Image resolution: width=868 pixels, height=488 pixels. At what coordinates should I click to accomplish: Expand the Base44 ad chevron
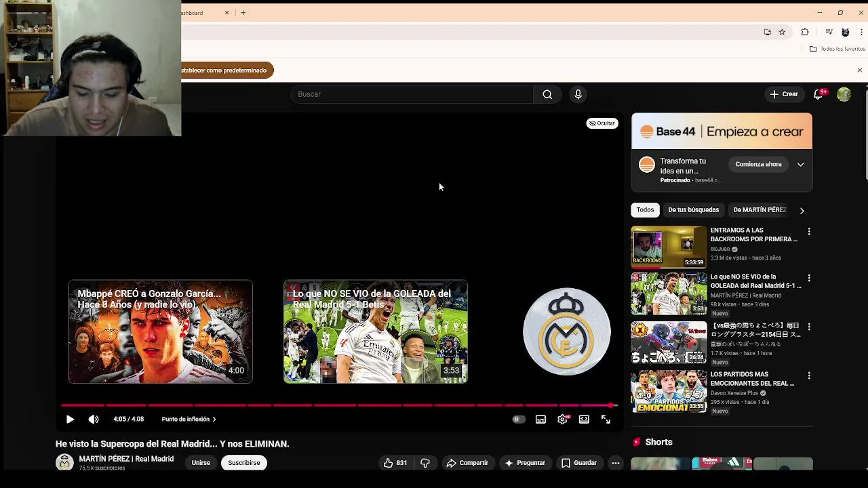pyautogui.click(x=800, y=165)
